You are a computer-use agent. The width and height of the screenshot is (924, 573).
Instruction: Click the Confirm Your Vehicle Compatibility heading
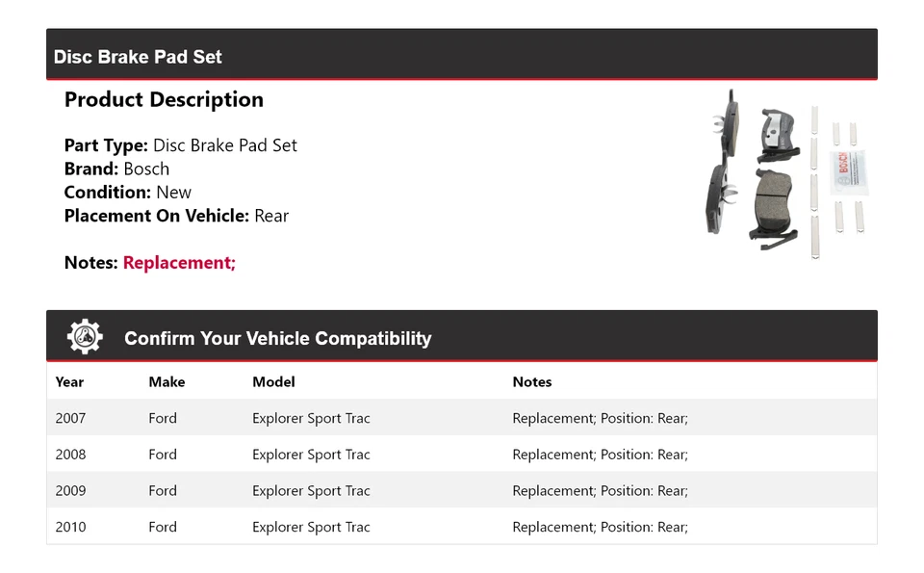pyautogui.click(x=277, y=338)
